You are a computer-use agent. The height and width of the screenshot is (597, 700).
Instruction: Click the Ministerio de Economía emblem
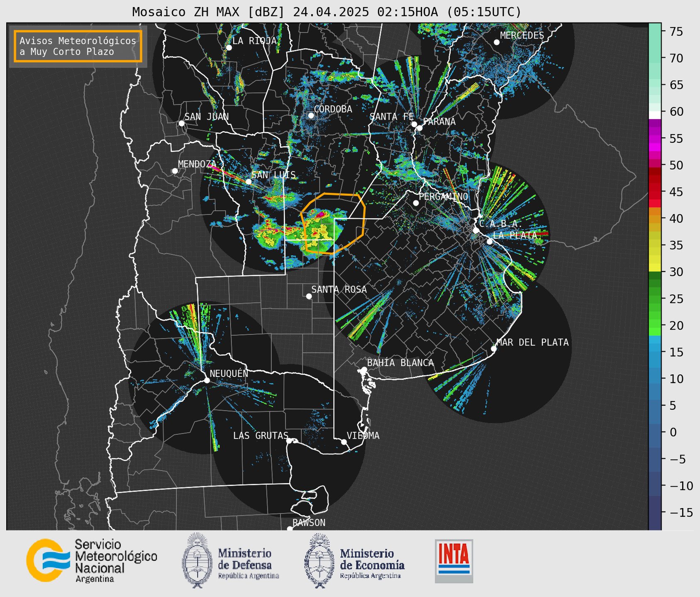(320, 560)
